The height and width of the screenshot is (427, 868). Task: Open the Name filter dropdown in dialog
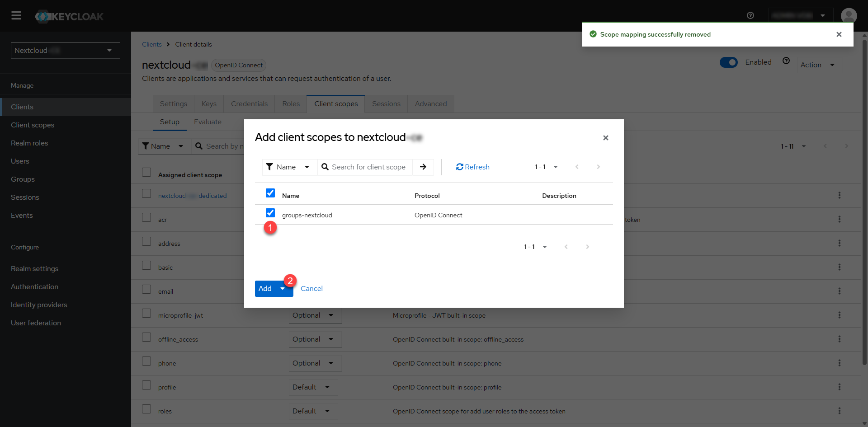coord(290,167)
